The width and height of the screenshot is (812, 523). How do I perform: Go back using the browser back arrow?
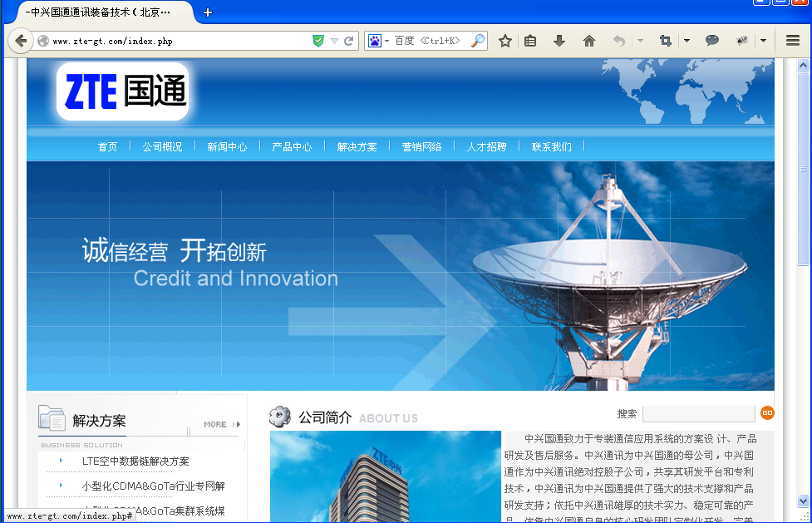pos(21,41)
